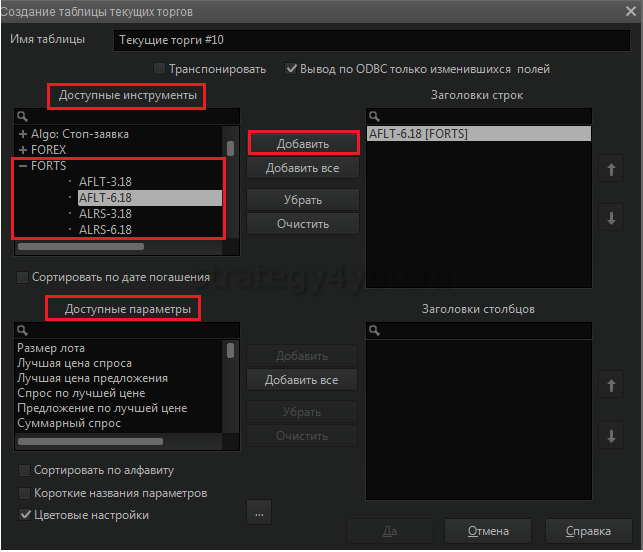Toggle Сортировать по дате погашения checkbox
The width and height of the screenshot is (643, 552).
pyautogui.click(x=23, y=277)
